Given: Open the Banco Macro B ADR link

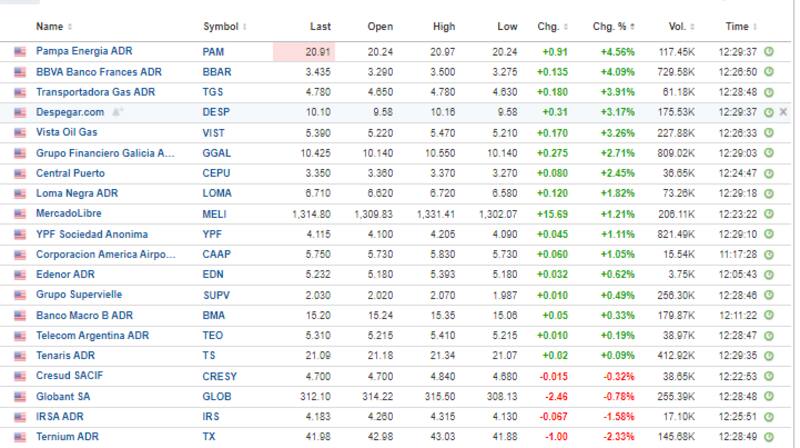Looking at the screenshot, I should point(82,315).
